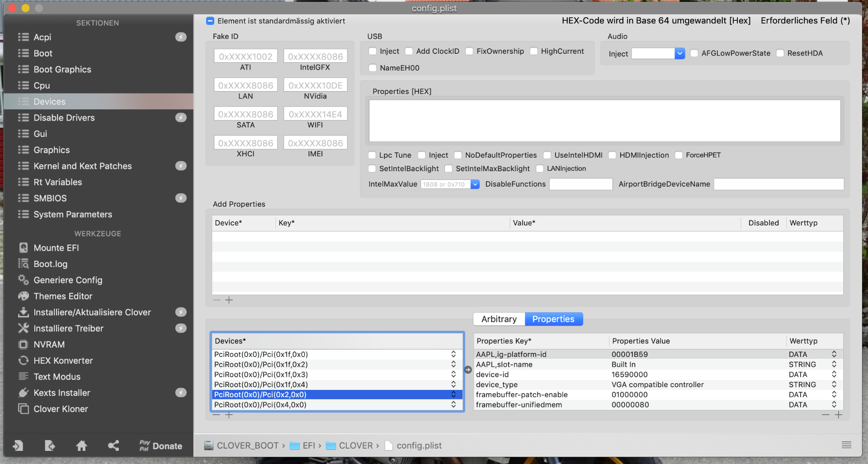Open the Graphics section in sidebar
This screenshot has height=464, width=868.
click(x=52, y=150)
